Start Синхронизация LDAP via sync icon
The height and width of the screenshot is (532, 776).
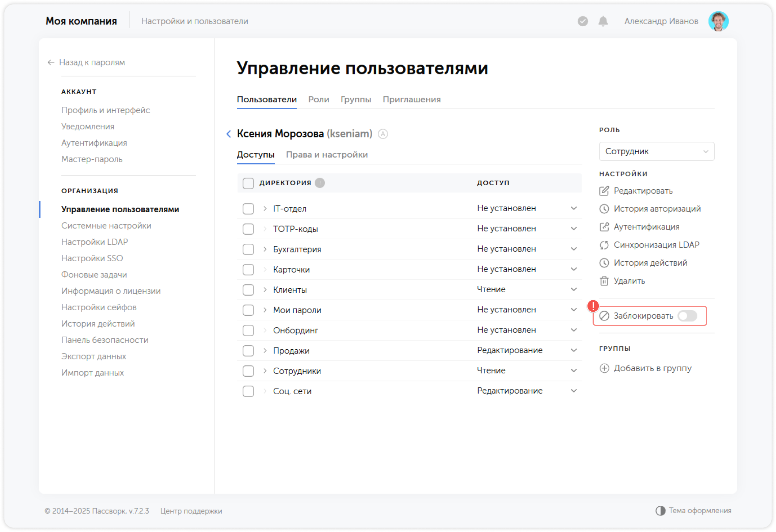(605, 244)
